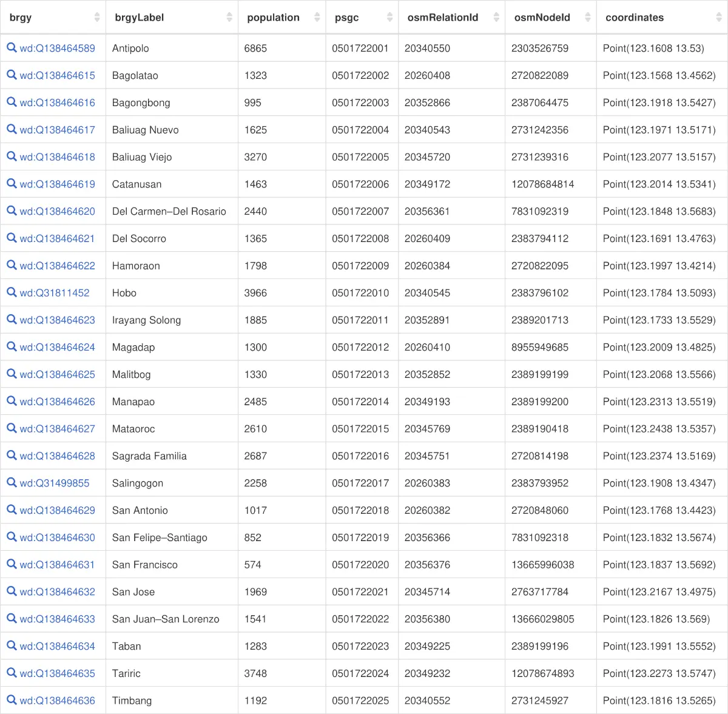Sort by osmNodeId using its sort arrows
Image resolution: width=728 pixels, height=714 pixels.
(x=587, y=18)
